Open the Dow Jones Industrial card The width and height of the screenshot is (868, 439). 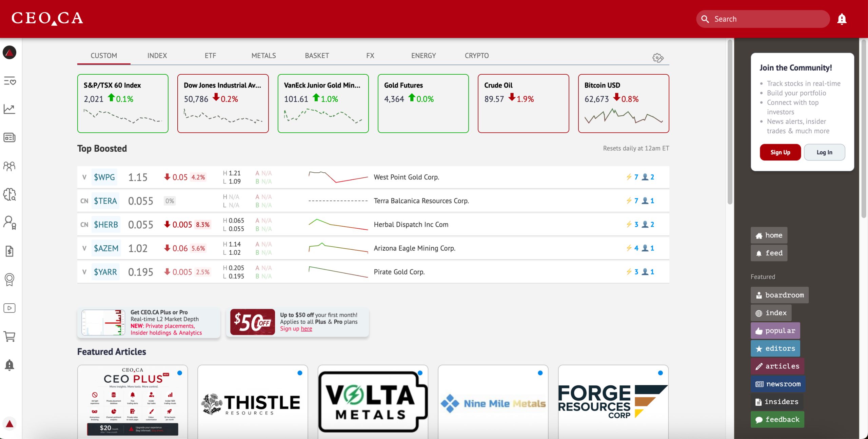click(x=223, y=103)
